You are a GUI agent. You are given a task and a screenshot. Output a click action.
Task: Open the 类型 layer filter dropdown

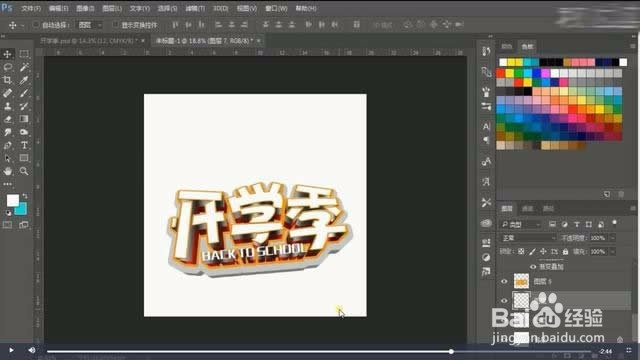(521, 224)
